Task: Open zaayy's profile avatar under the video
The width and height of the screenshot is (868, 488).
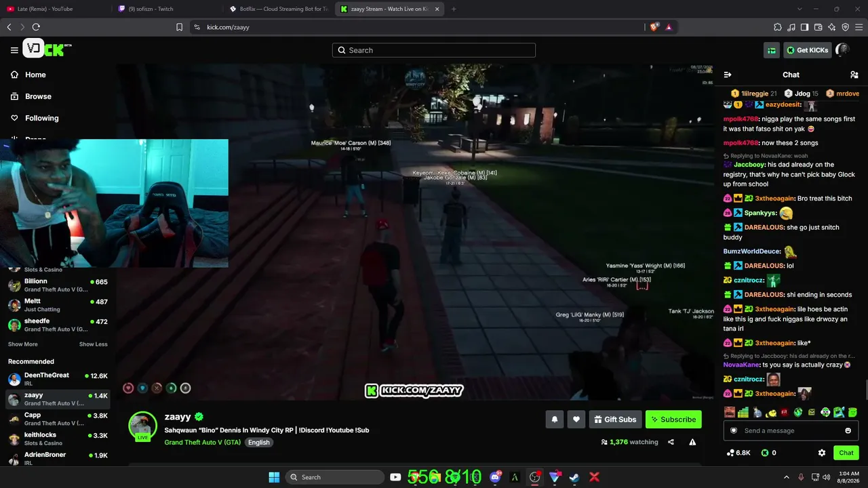Action: [142, 426]
